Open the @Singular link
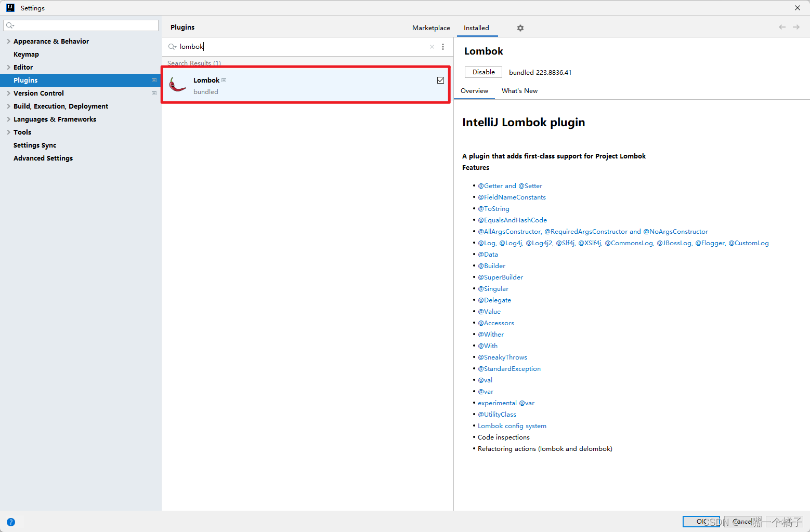 (x=493, y=289)
